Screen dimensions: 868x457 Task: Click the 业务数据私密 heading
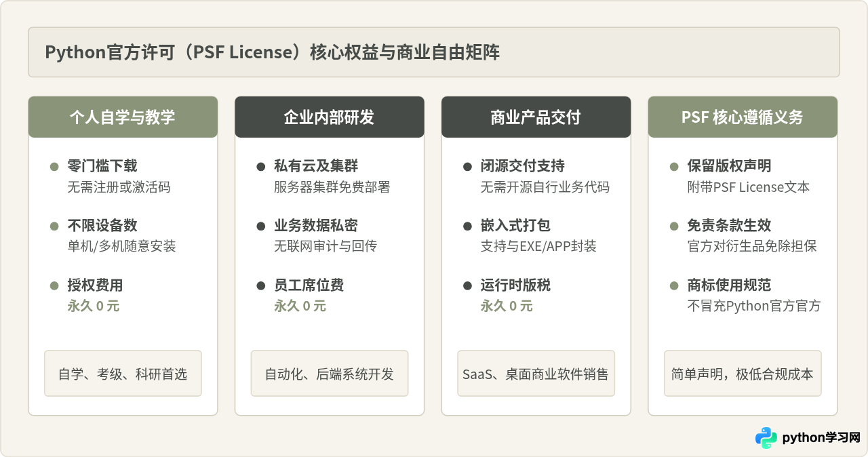tap(316, 226)
